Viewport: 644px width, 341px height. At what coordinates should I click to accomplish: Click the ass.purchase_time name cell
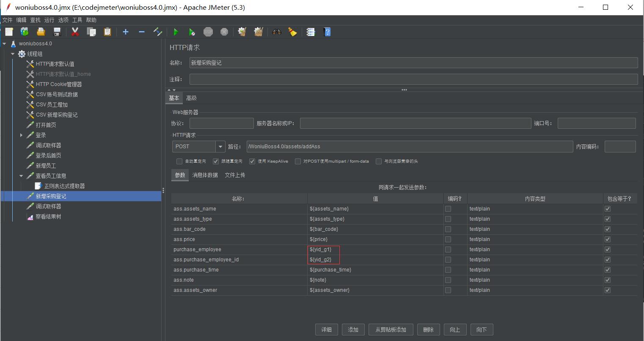click(239, 270)
